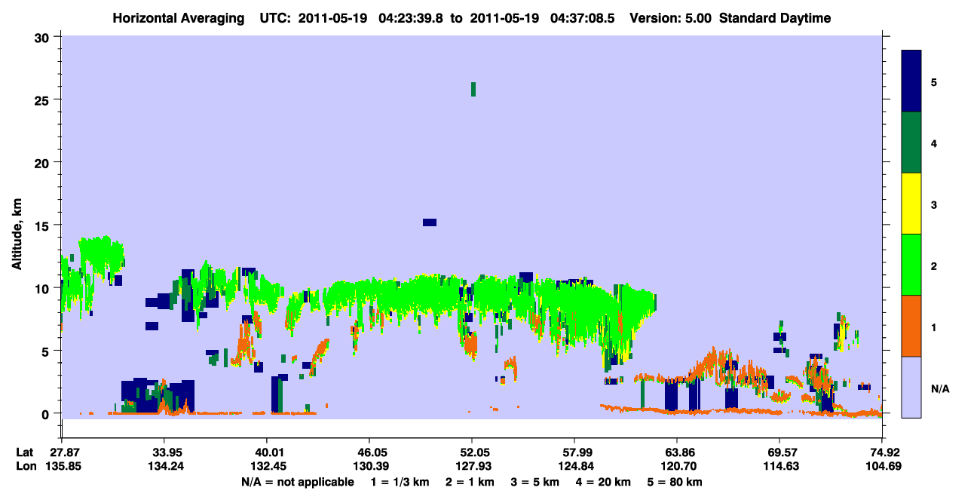
Task: Click the y-axis tick label 20
Action: click(x=44, y=163)
